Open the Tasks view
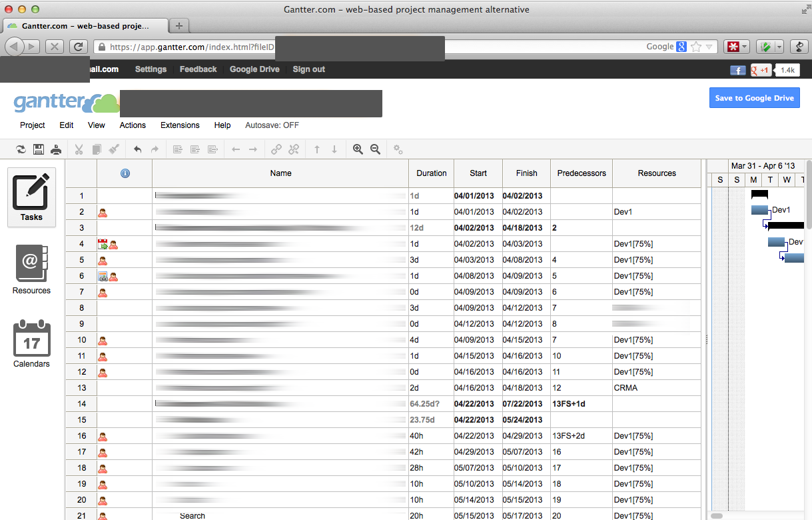This screenshot has height=520, width=812. [x=31, y=197]
